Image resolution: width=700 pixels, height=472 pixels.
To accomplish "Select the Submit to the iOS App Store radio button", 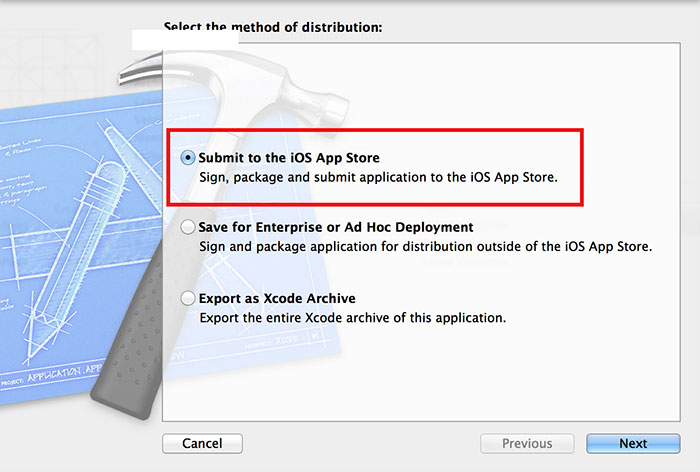I will point(188,158).
